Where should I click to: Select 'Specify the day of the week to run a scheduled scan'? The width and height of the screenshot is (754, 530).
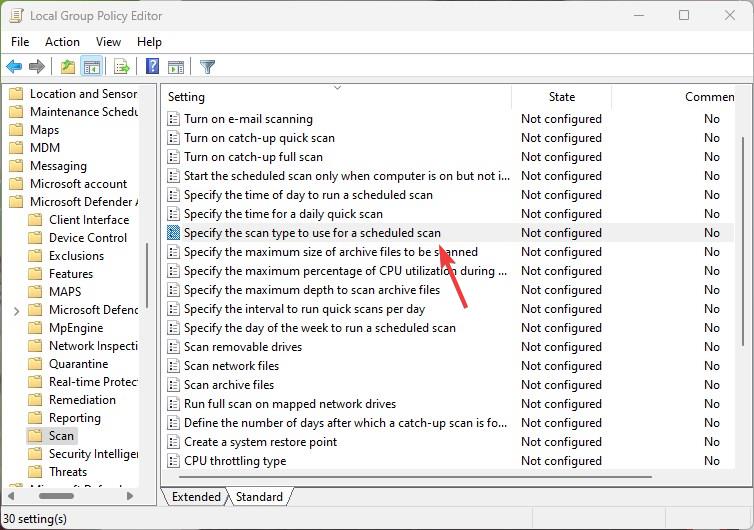[x=320, y=328]
